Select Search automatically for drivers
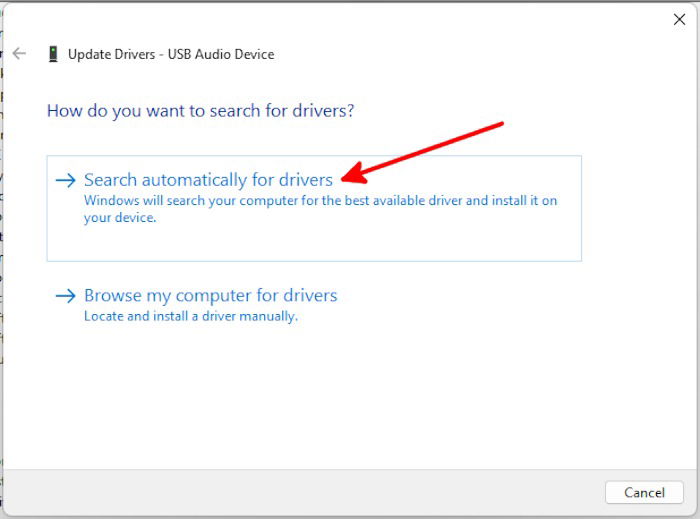 208,180
